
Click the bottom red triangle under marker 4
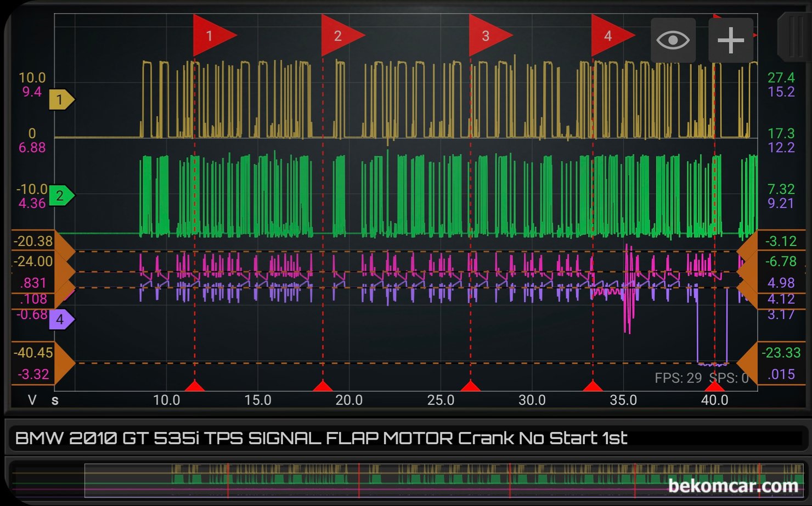coord(593,386)
